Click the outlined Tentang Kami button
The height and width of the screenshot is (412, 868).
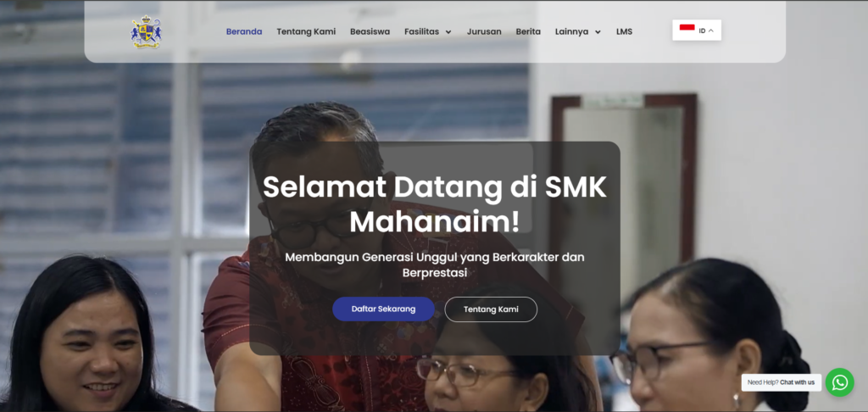point(491,309)
